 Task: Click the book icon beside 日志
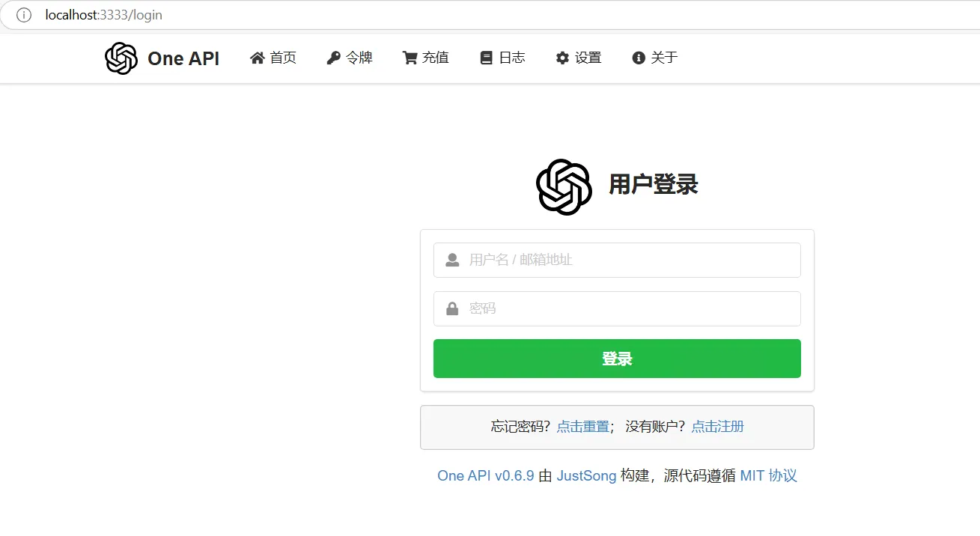pyautogui.click(x=487, y=58)
